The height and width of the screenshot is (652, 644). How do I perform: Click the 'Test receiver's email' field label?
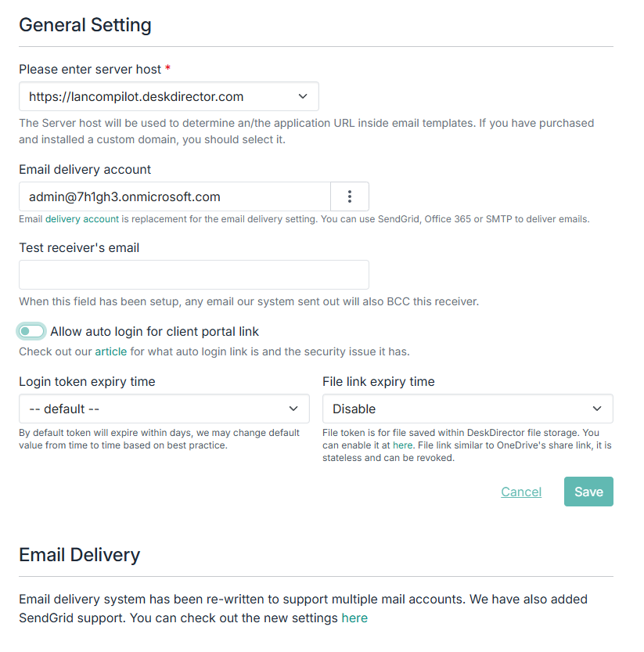tap(79, 247)
